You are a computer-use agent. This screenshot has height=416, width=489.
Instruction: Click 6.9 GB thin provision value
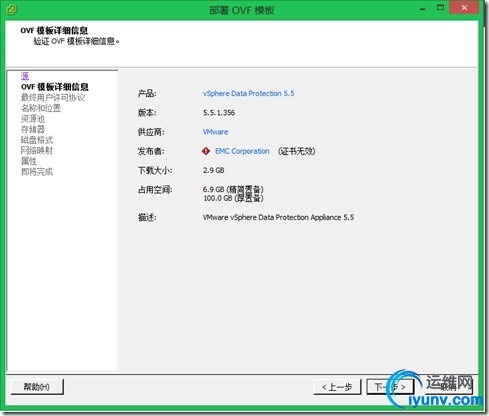coord(233,189)
